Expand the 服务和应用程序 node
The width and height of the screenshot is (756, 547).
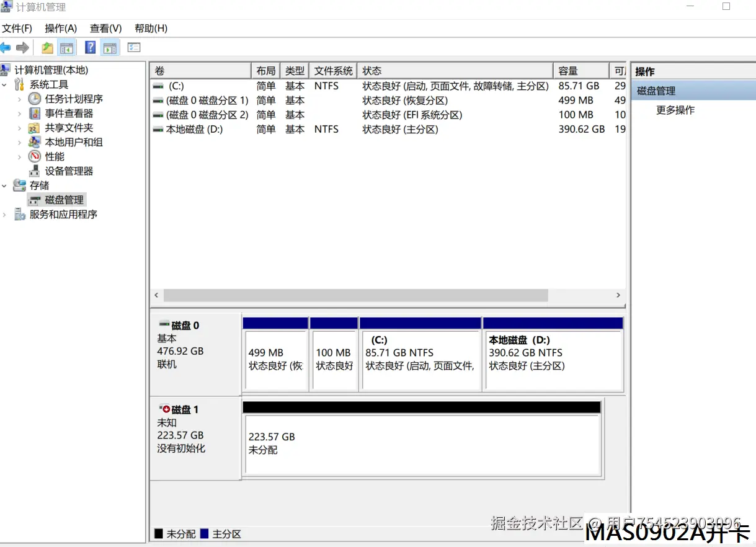coord(5,215)
